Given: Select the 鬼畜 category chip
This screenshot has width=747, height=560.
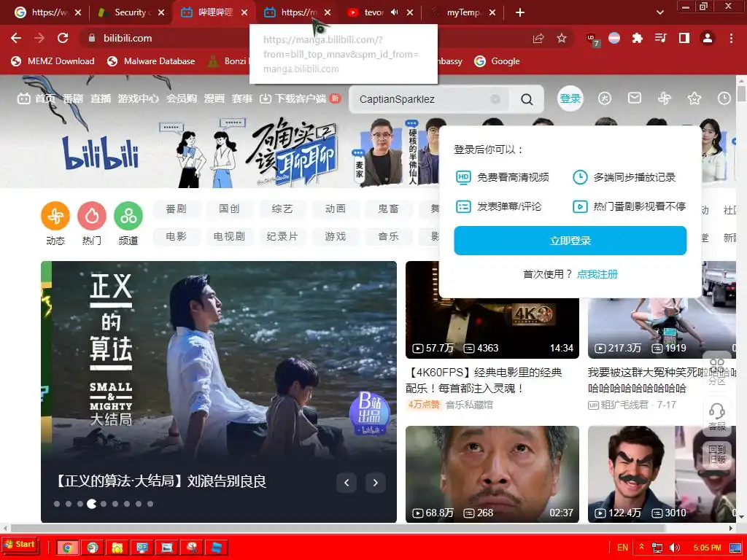Looking at the screenshot, I should coord(388,209).
